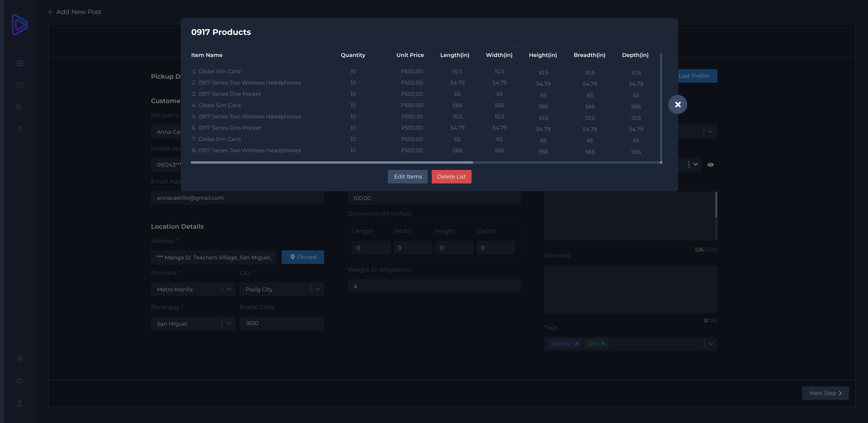
Task: Remove the SMS tag
Action: 603,344
